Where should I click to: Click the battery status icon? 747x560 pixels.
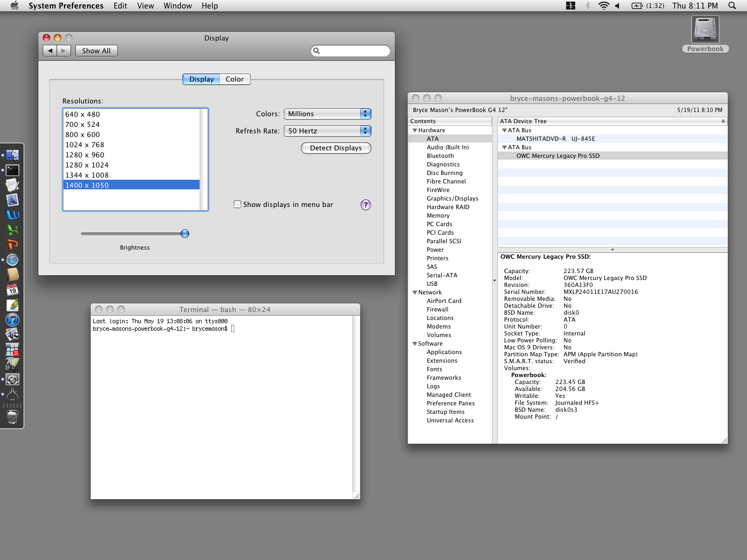tap(637, 6)
